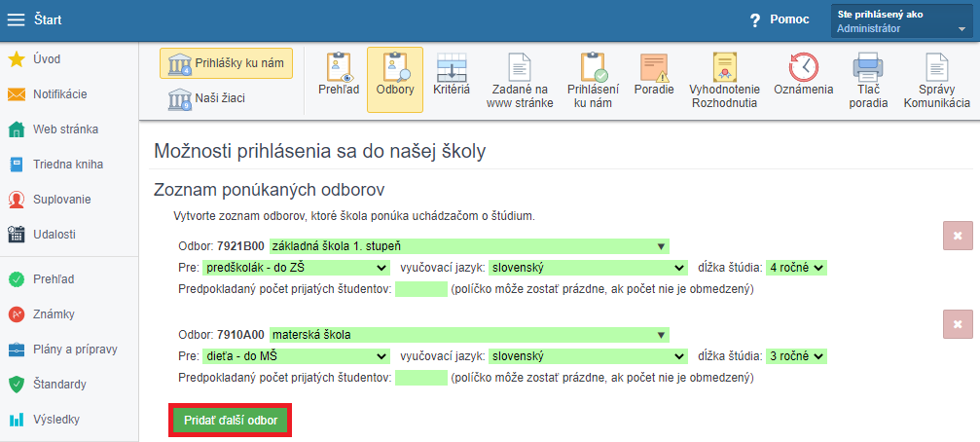The image size is (980, 442).
Task: Open Tlač poradia printer icon
Action: [868, 67]
